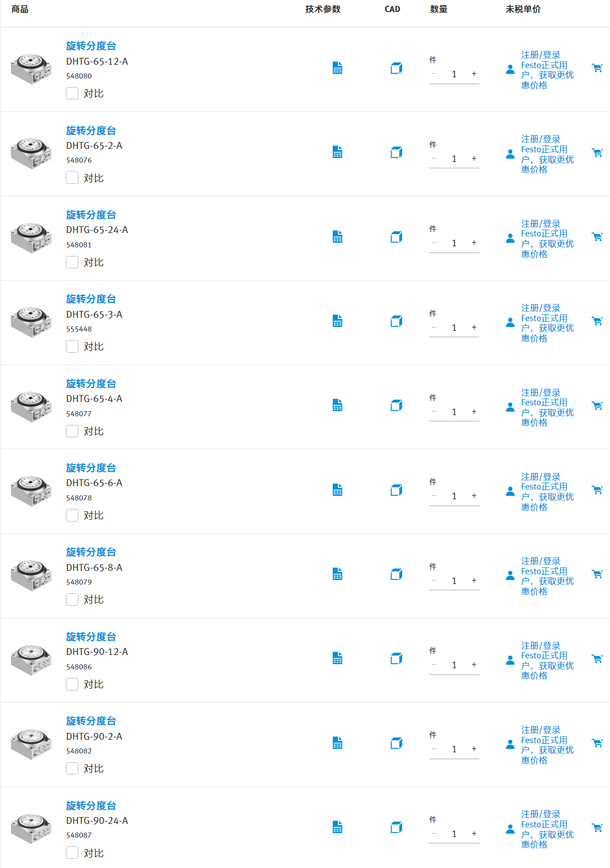The image size is (610, 868).
Task: Increase quantity of DHTG-90-24-A
Action: (474, 834)
